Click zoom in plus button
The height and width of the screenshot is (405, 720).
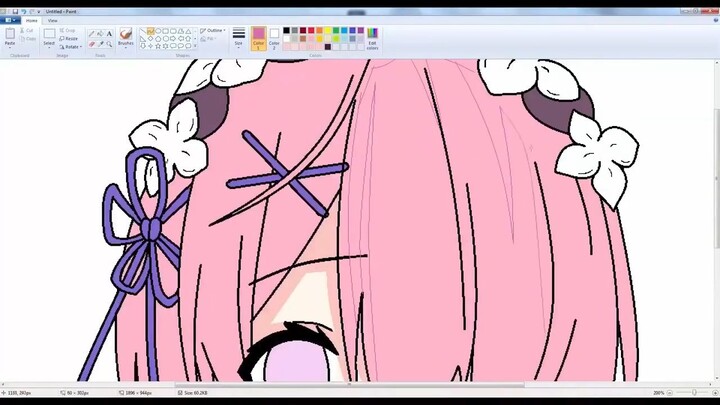tap(715, 393)
